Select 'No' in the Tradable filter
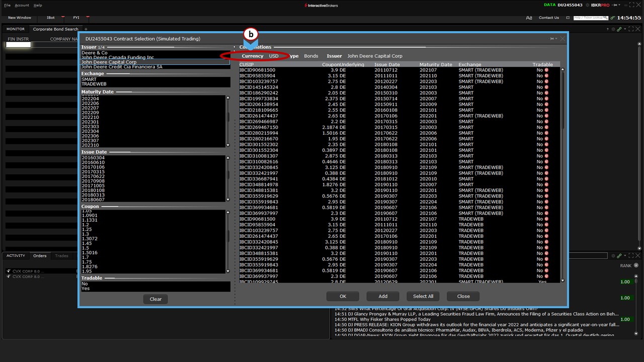 (x=85, y=284)
